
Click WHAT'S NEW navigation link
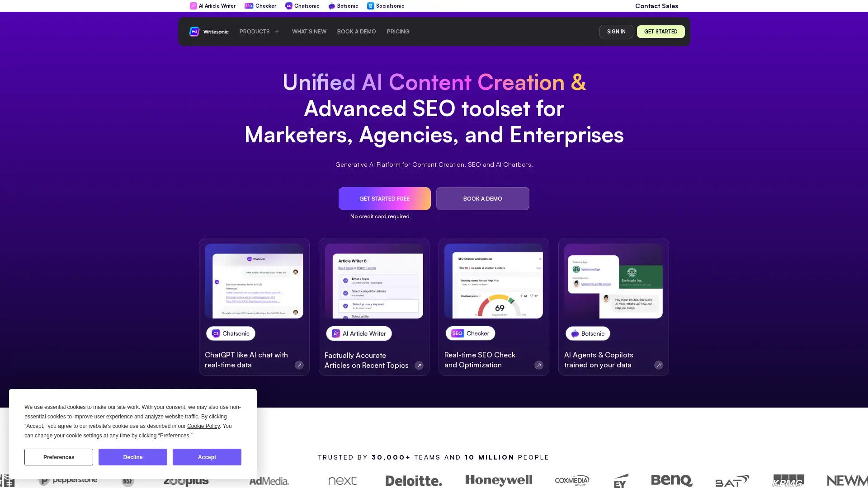click(x=309, y=32)
